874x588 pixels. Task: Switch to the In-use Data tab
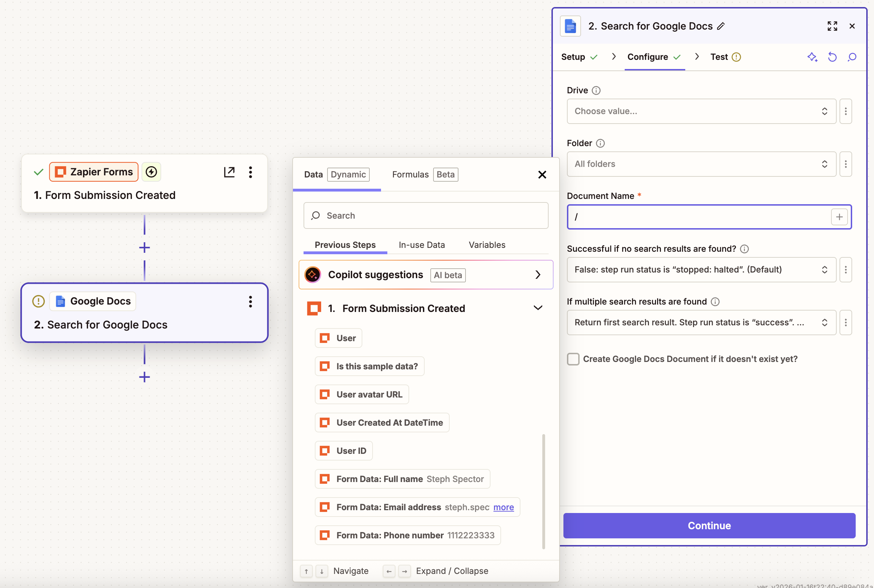tap(422, 245)
